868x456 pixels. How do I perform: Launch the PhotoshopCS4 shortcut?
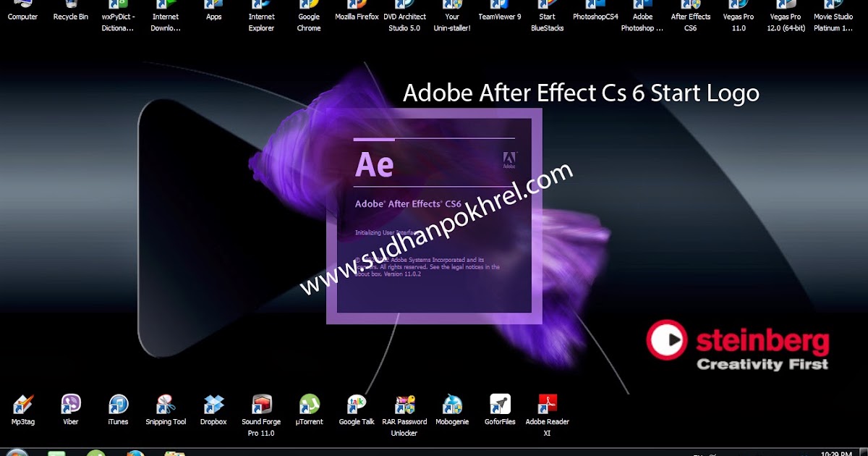(x=595, y=11)
